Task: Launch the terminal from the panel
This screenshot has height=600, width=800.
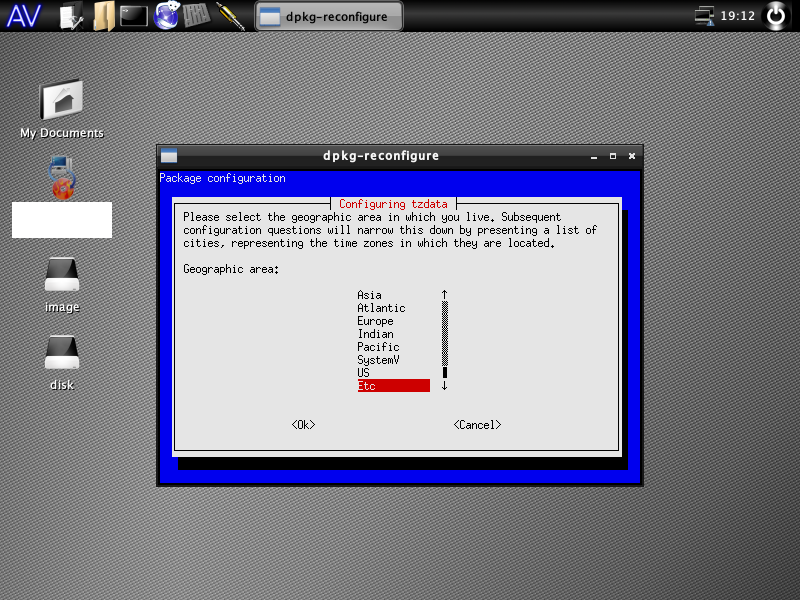Action: point(134,16)
